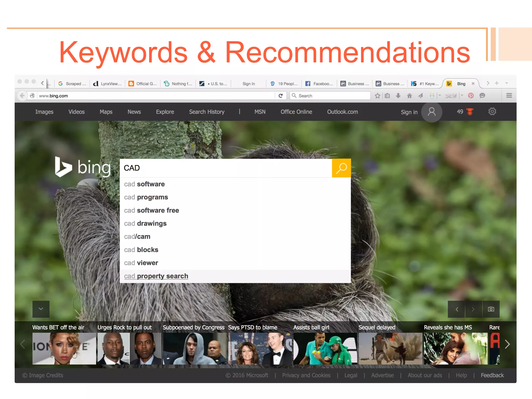
Task: Click the site identity globe icon
Action: coord(32,96)
